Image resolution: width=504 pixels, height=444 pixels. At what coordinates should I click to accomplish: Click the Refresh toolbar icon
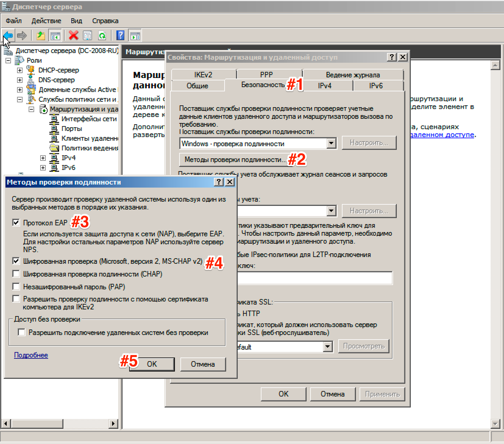(x=102, y=36)
